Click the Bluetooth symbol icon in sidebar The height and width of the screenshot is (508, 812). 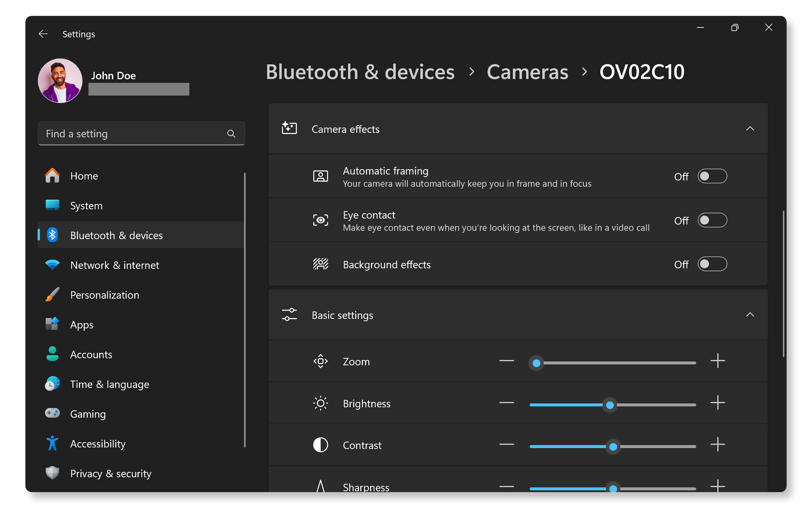[x=52, y=235]
